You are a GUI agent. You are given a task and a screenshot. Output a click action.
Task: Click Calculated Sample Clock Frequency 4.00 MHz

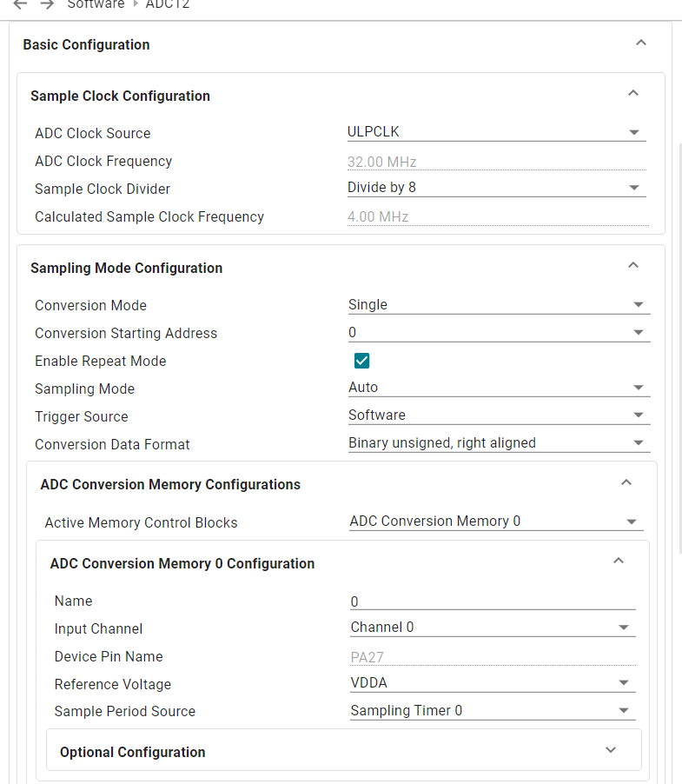coord(498,216)
